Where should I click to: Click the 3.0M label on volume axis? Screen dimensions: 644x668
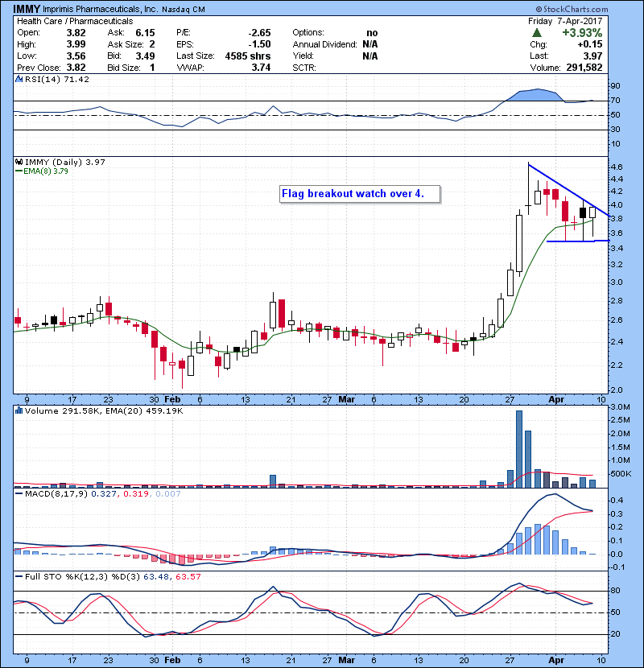[x=620, y=407]
